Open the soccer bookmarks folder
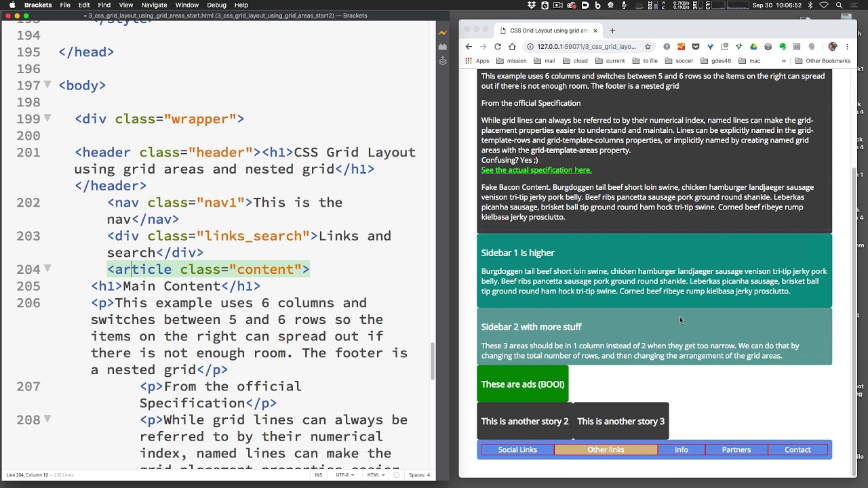 [678, 60]
